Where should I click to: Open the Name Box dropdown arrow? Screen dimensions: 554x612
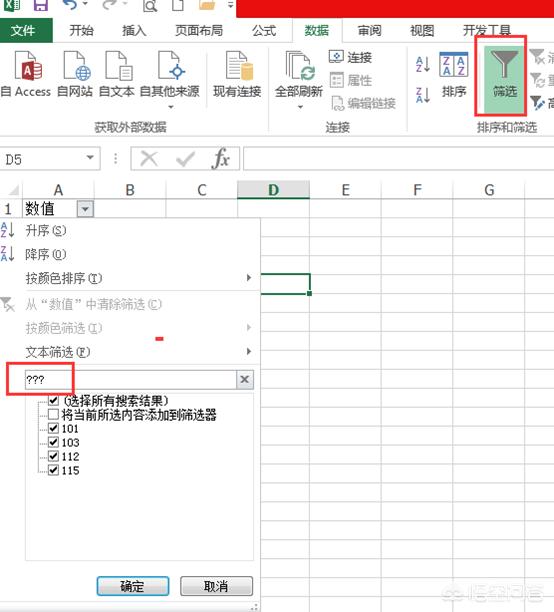(90, 158)
